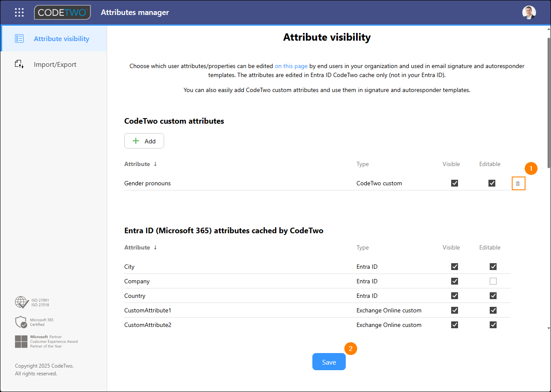Click the Import/Export sidebar icon
551x392 pixels.
click(x=19, y=65)
